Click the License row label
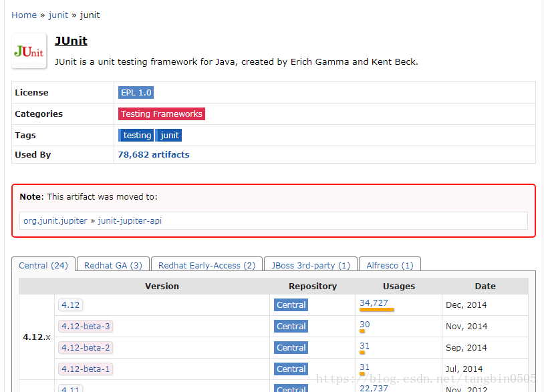 31,93
